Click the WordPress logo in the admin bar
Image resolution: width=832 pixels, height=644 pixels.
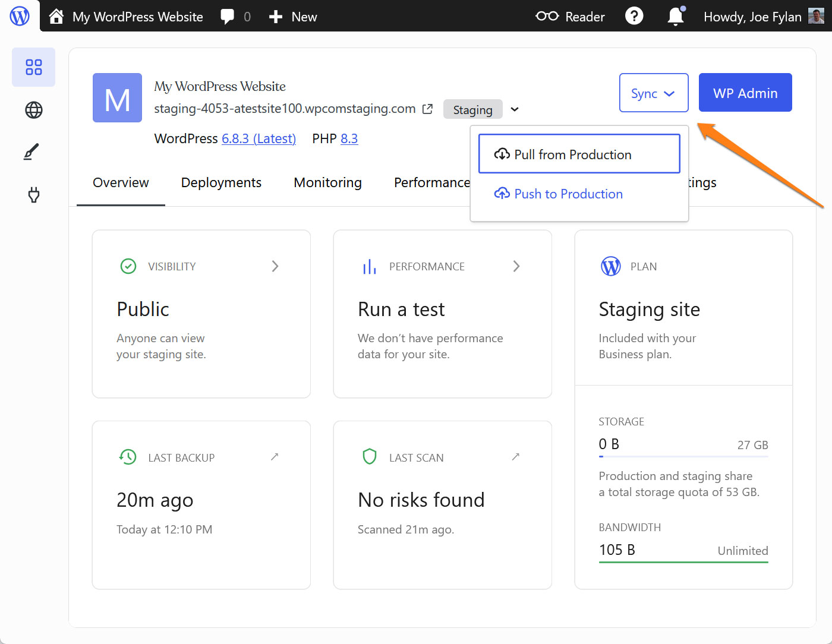coord(19,16)
